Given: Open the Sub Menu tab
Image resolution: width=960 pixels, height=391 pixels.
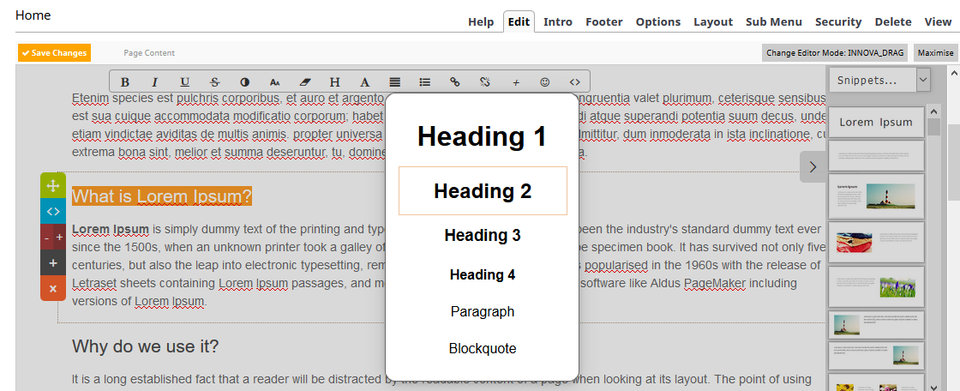Looking at the screenshot, I should 774,22.
